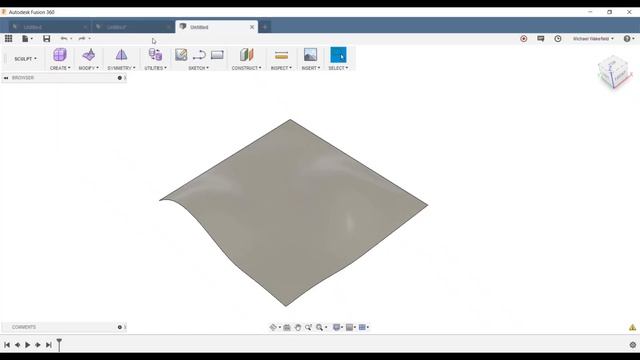
Task: Click the Construct offset plane icon
Action: (247, 55)
